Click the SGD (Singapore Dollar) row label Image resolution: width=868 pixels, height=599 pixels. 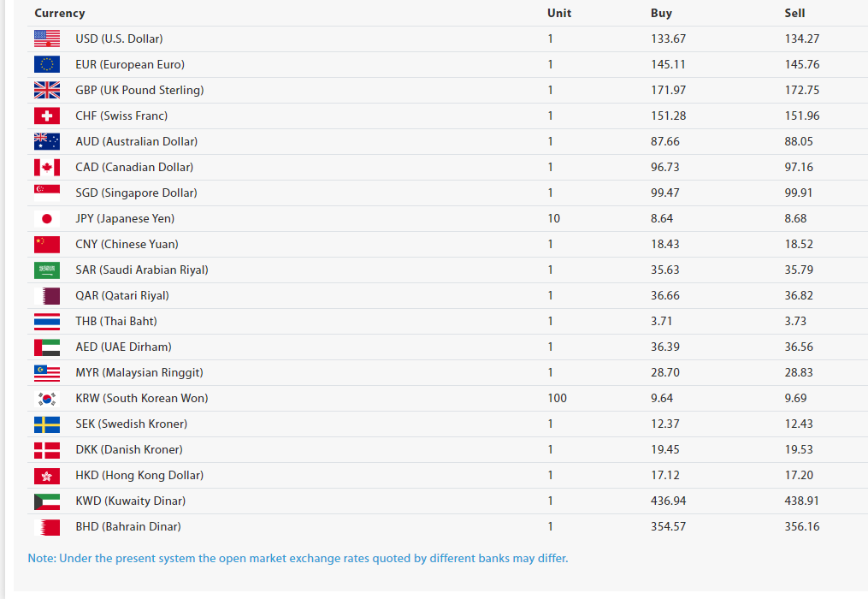136,193
